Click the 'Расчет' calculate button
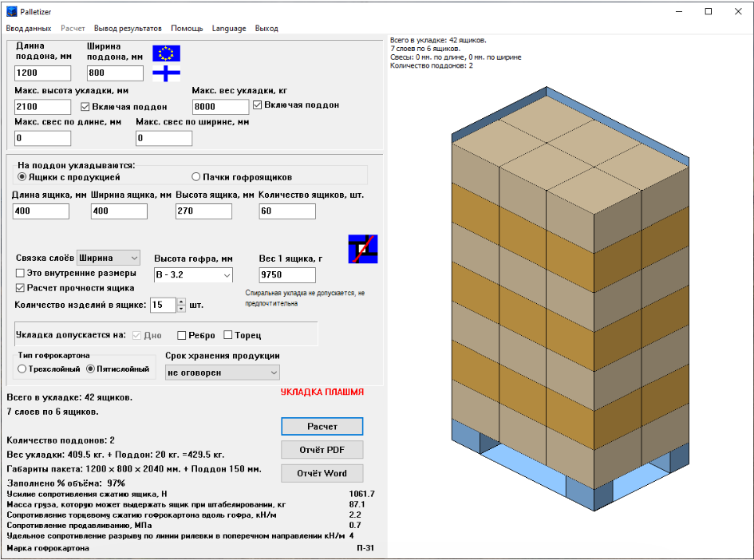754x560 pixels. tap(322, 426)
